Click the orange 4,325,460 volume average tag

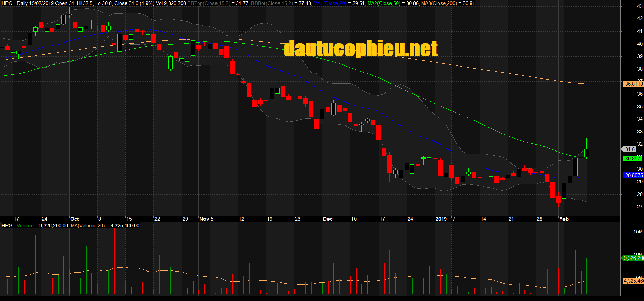tap(633, 281)
